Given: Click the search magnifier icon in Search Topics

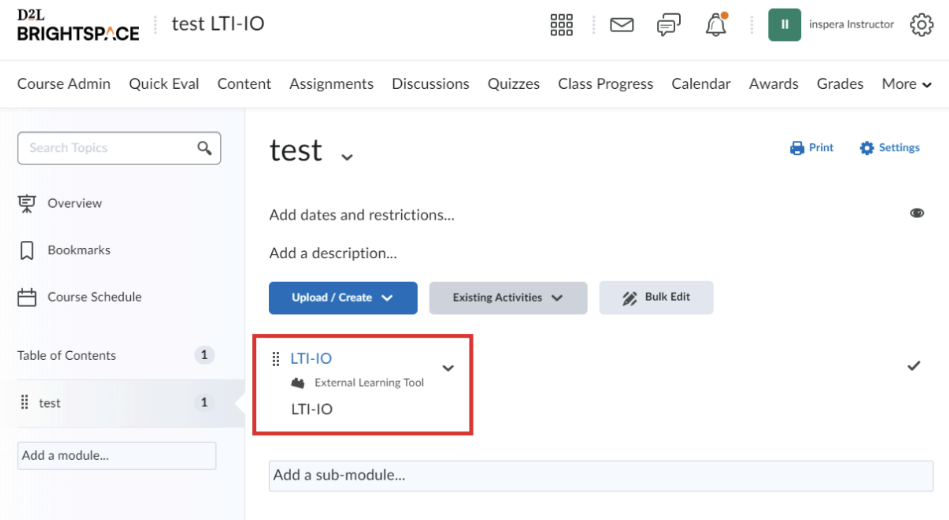Looking at the screenshot, I should [x=205, y=148].
